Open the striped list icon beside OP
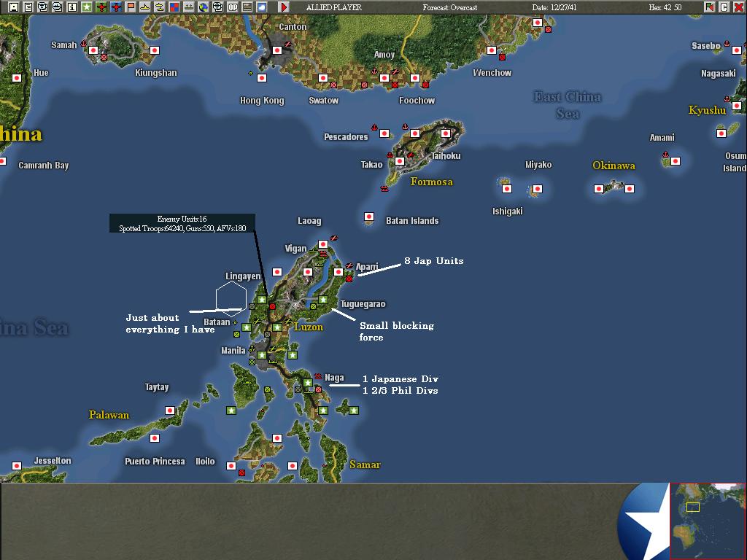747x560 pixels. [247, 7]
